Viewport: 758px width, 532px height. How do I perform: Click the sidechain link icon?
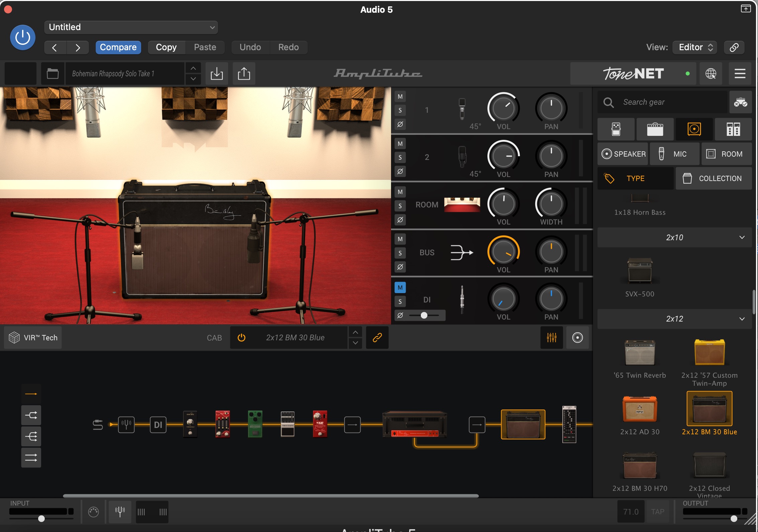tap(734, 48)
